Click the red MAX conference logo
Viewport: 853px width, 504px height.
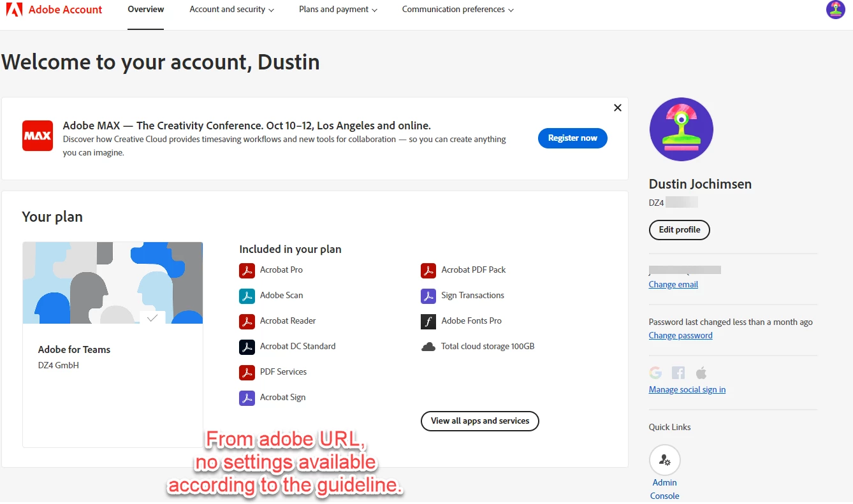(x=38, y=136)
